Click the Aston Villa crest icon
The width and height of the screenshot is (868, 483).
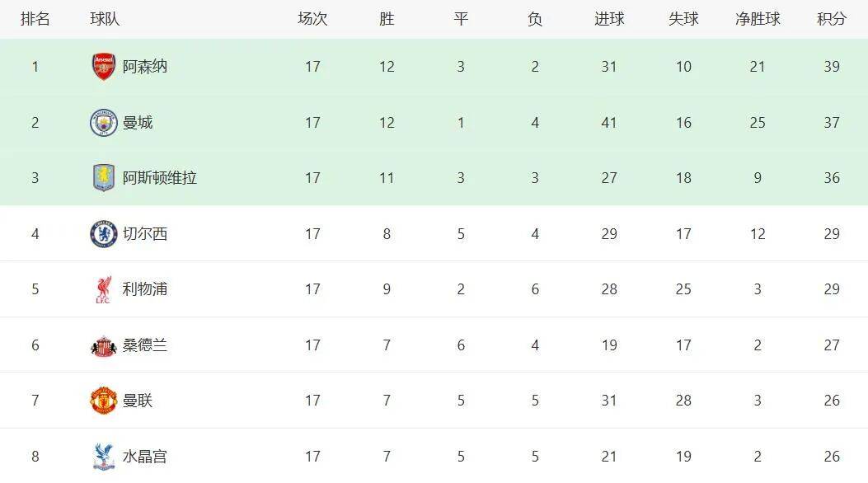[x=104, y=178]
